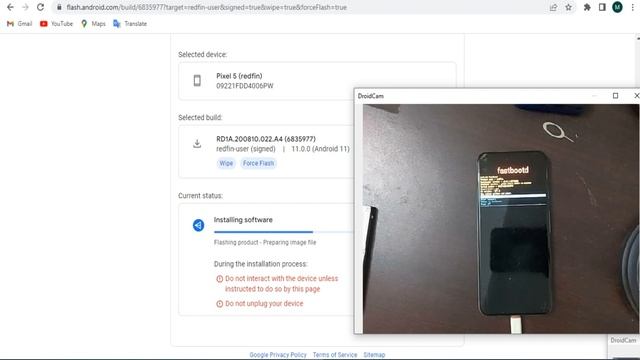Image resolution: width=640 pixels, height=360 pixels.
Task: Bookmark this page with the star icon
Action: click(569, 7)
